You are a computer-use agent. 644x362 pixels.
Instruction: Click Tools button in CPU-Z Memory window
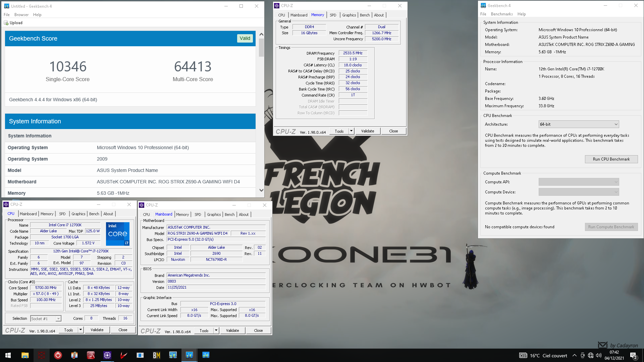[x=339, y=131]
